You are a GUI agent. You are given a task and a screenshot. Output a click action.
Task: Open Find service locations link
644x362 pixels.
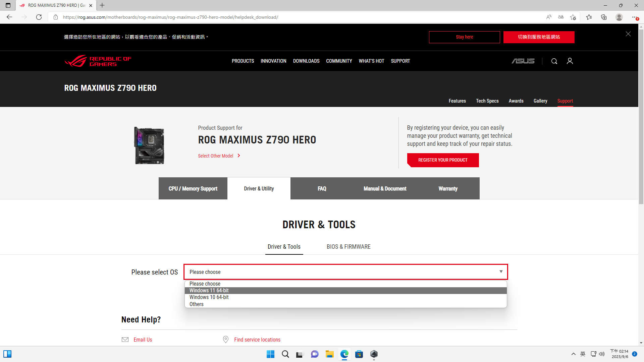(257, 340)
